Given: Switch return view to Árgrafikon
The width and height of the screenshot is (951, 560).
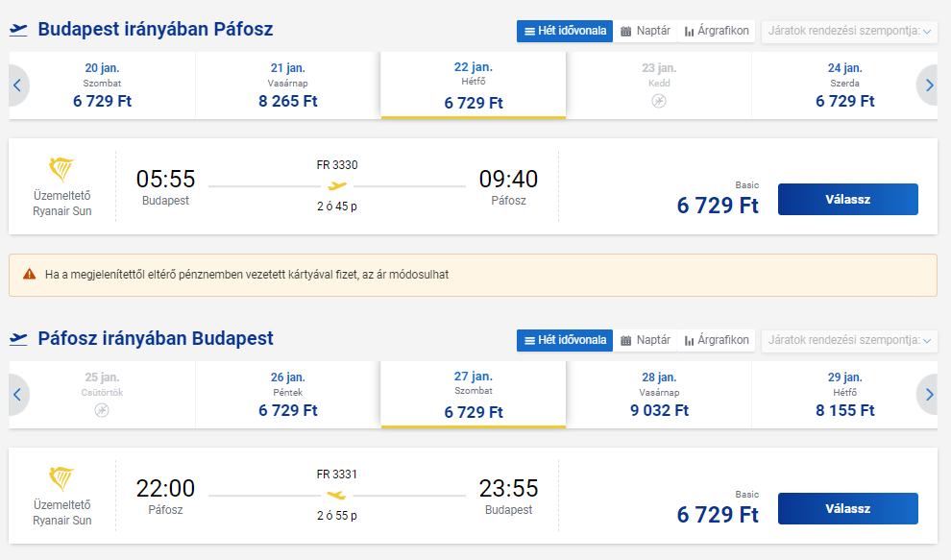Looking at the screenshot, I should point(717,340).
